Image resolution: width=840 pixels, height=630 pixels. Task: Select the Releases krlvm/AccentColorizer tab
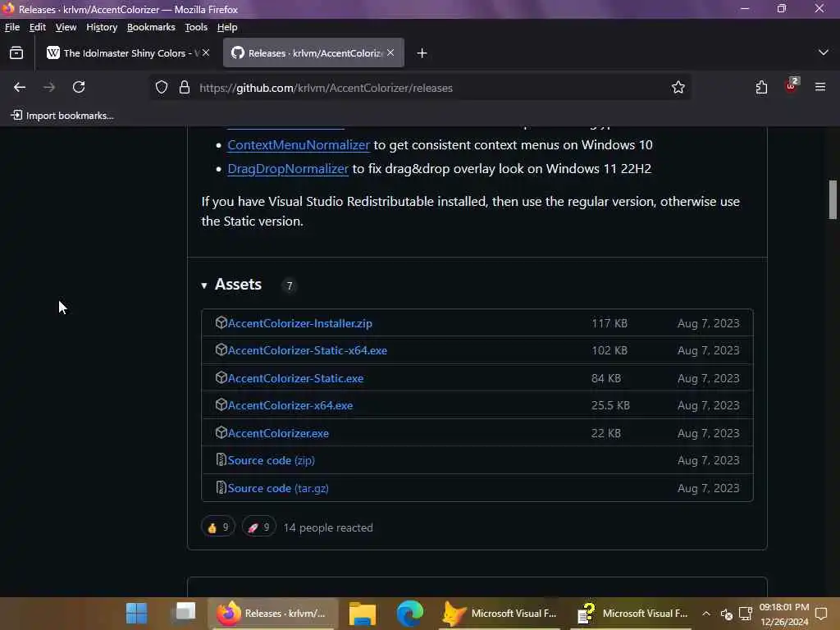pos(313,52)
